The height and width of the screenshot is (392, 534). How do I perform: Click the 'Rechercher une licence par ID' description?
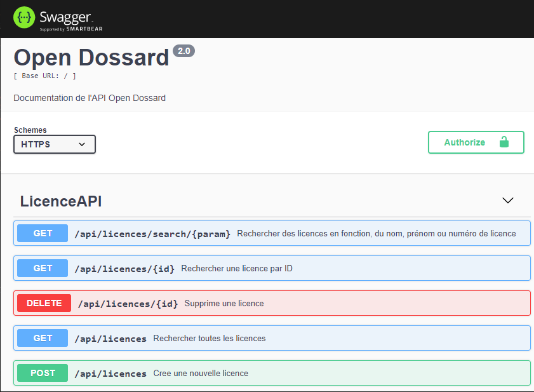coord(237,269)
